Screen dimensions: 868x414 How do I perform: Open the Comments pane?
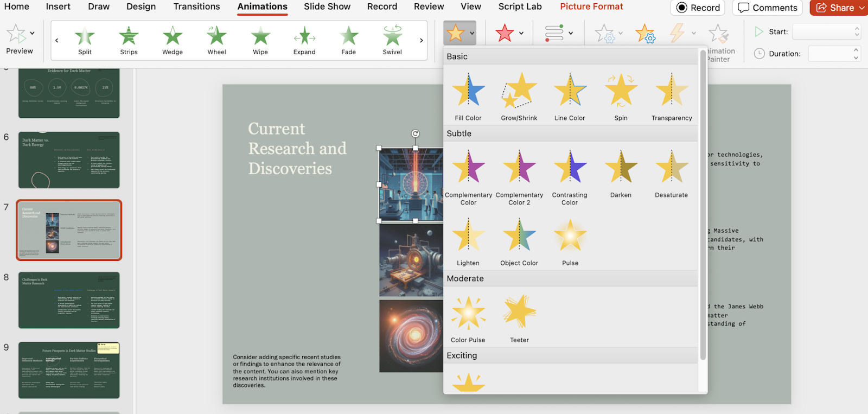[768, 8]
